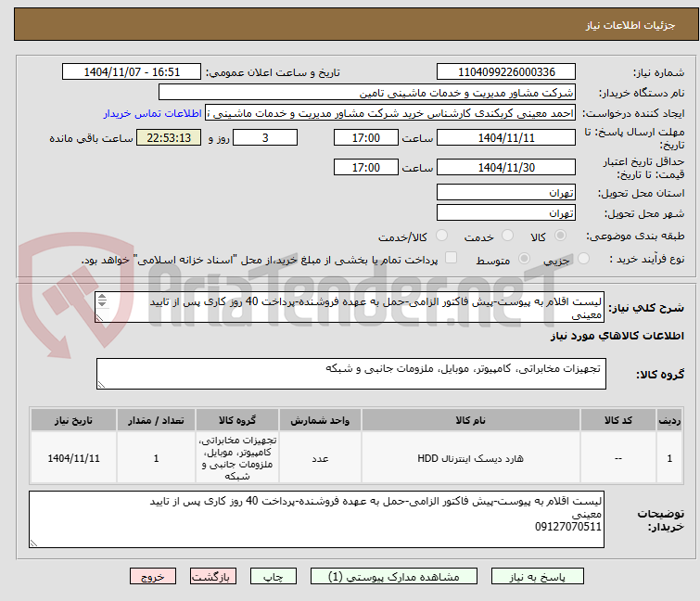Click the پاسخ به نیاز button

pos(538,577)
